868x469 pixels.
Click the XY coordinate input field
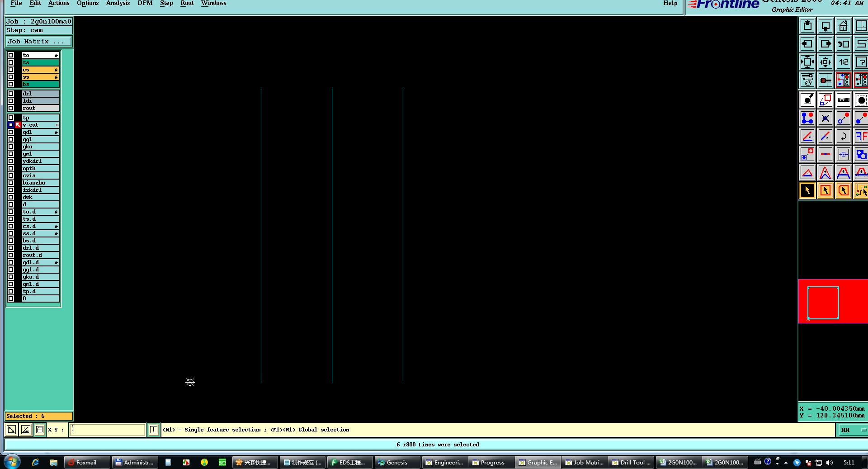click(108, 430)
